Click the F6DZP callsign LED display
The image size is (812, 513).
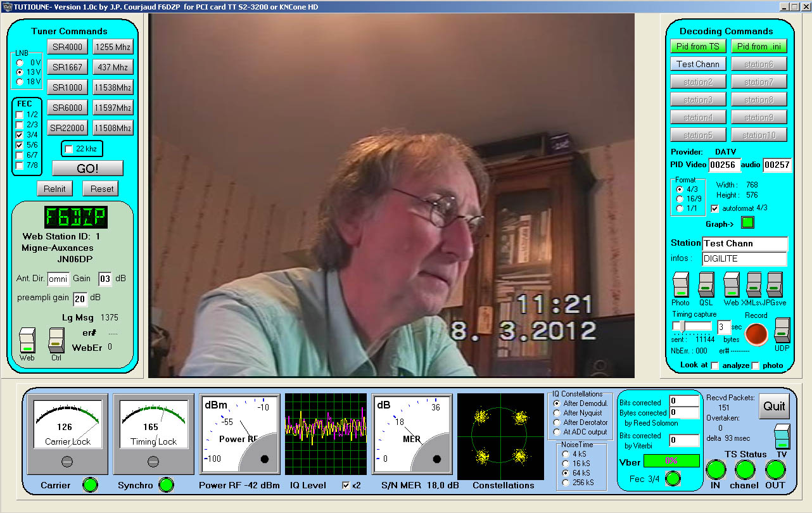[76, 217]
